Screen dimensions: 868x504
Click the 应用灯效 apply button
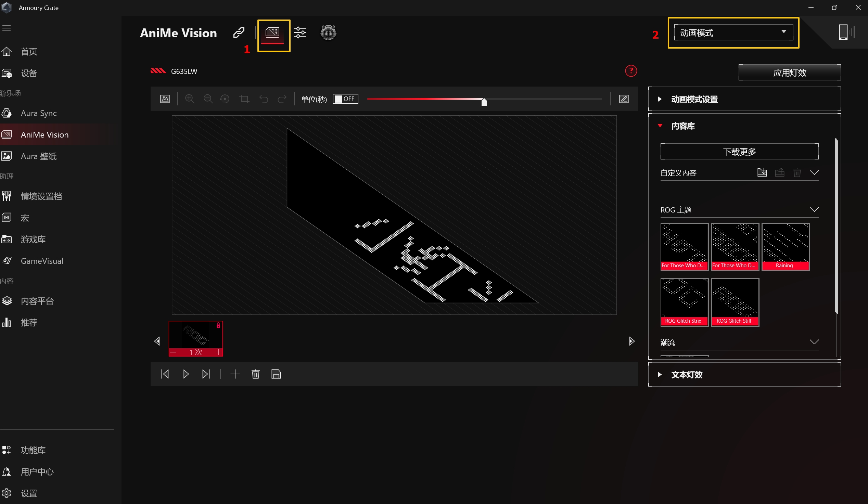click(x=790, y=72)
